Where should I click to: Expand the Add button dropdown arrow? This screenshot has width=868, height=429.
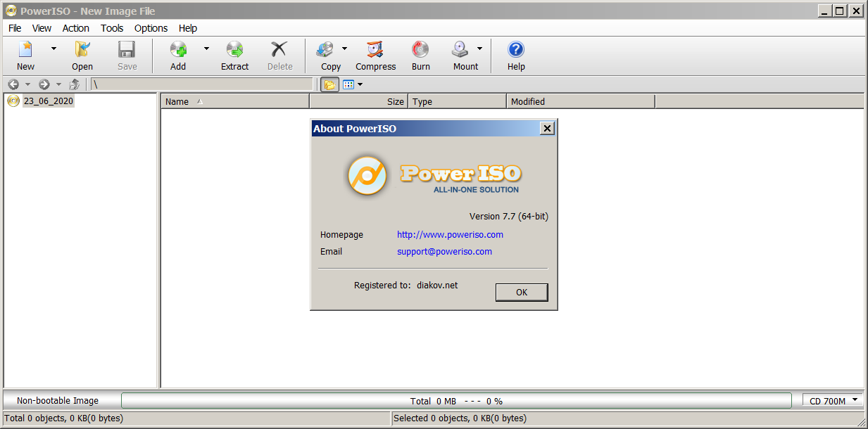206,49
